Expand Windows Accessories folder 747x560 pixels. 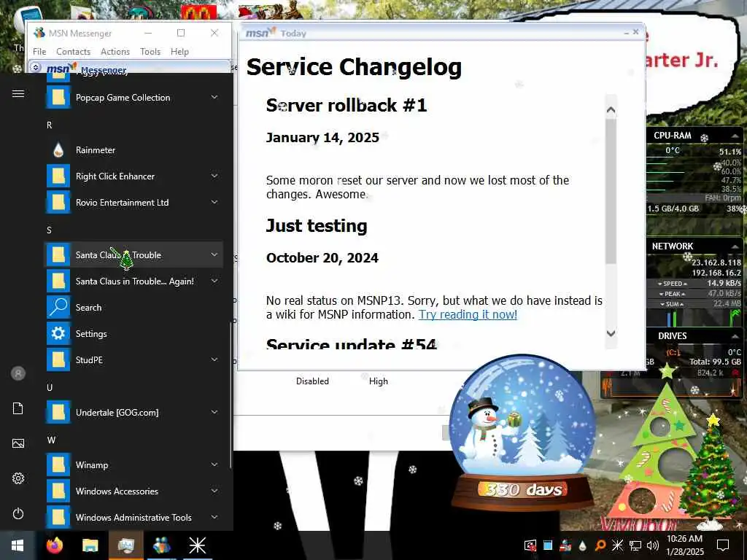click(214, 491)
